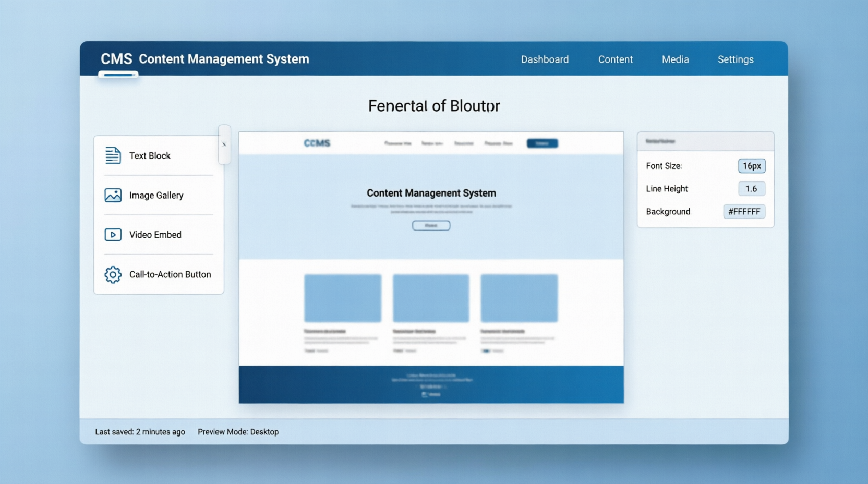Change Preview Mode: Desktop in status bar

[x=238, y=432]
